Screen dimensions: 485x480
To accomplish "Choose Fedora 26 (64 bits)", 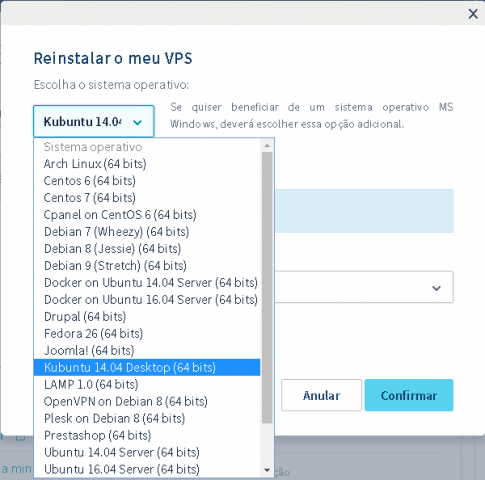I will [x=147, y=334].
